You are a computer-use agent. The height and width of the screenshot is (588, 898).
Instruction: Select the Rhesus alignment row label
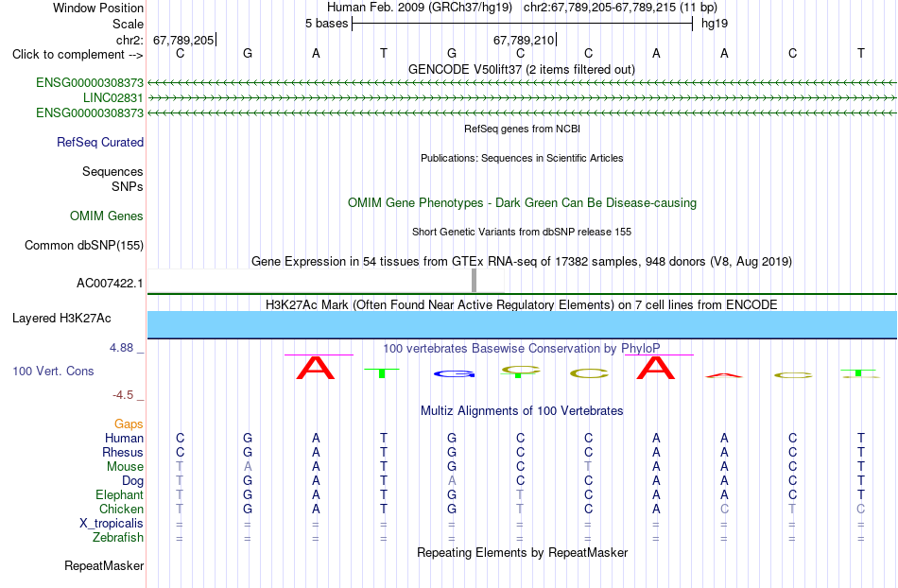click(x=123, y=452)
